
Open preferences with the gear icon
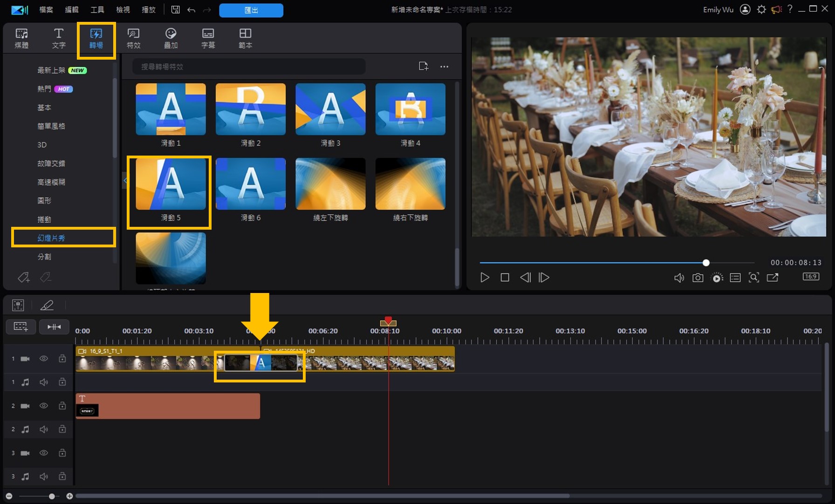(761, 9)
